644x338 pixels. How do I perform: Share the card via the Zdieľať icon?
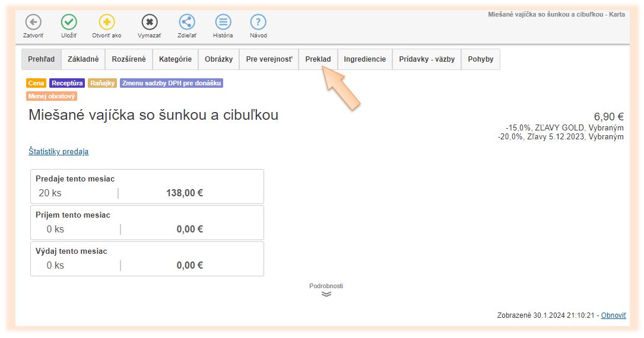(x=186, y=23)
